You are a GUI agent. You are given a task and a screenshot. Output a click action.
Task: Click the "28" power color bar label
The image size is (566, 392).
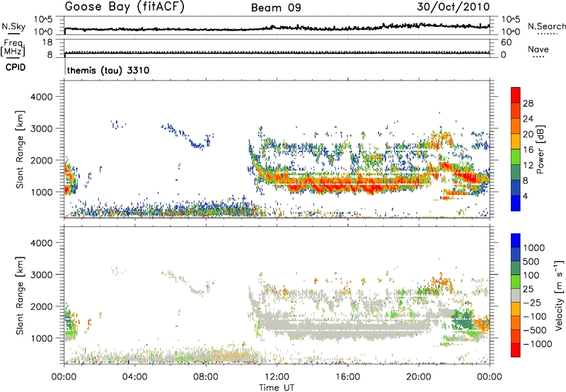pyautogui.click(x=528, y=103)
